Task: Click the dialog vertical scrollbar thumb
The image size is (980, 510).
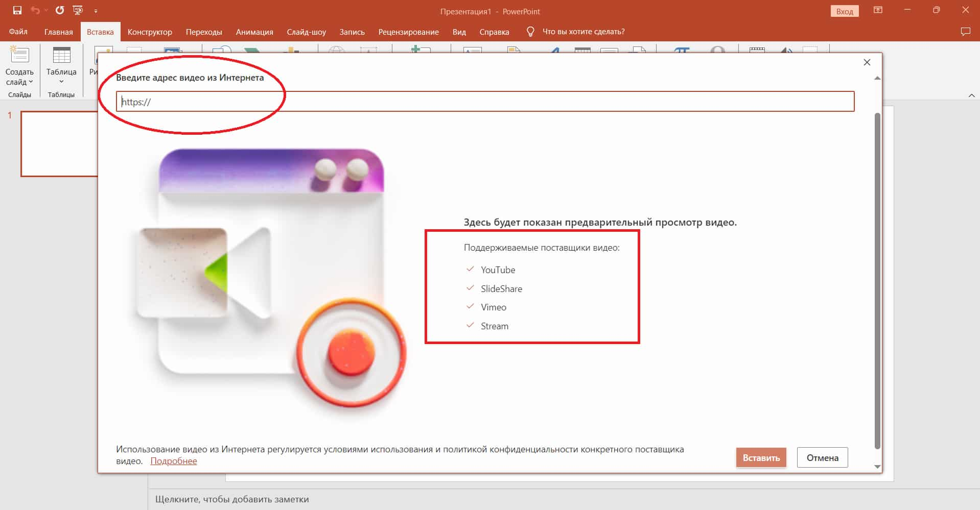Action: [877, 281]
